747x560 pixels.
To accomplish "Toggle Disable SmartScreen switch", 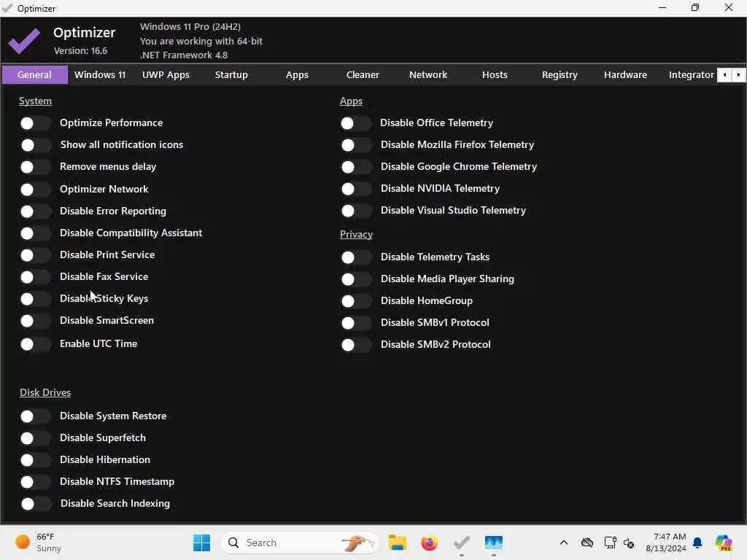I will (35, 321).
